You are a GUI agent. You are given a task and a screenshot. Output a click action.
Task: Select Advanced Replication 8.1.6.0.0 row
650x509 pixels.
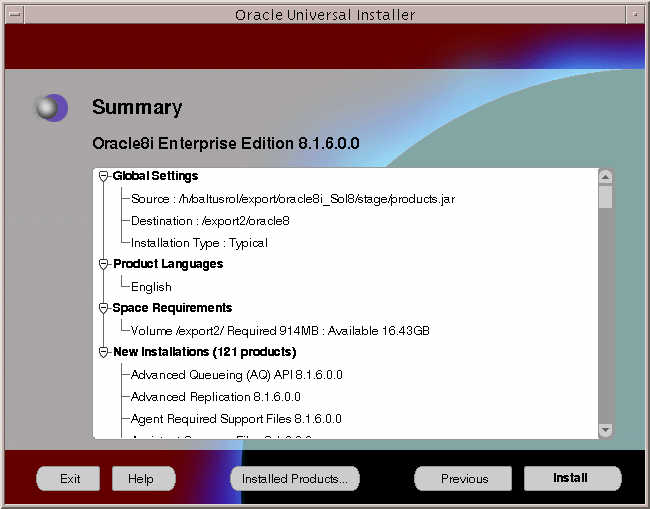point(215,397)
